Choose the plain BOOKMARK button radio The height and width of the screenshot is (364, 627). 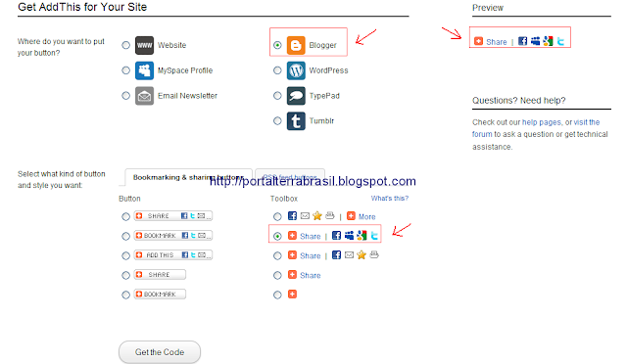(126, 295)
